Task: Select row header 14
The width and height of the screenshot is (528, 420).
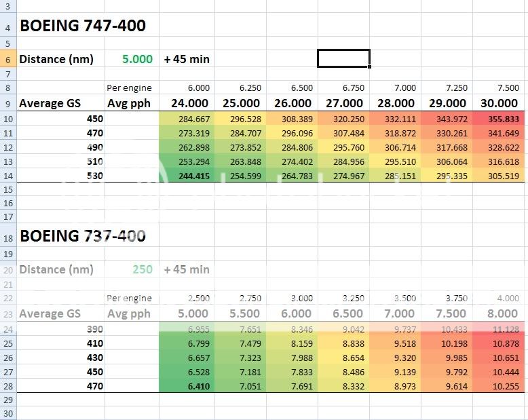Action: point(8,176)
